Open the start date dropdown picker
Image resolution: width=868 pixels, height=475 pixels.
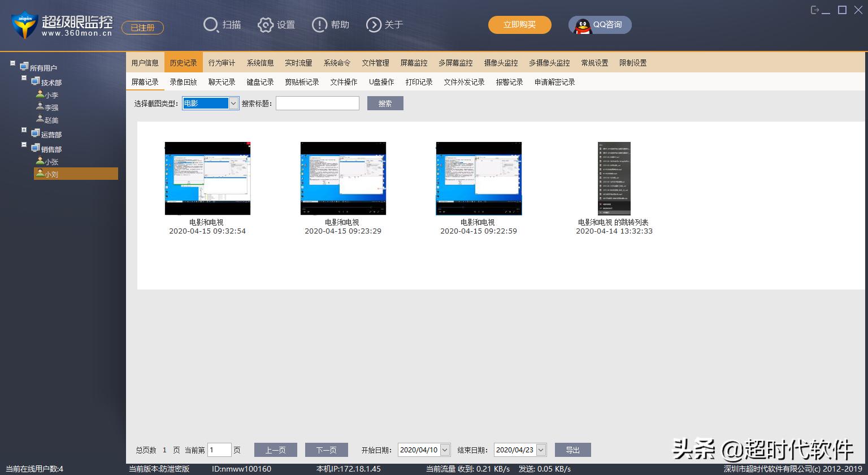[x=445, y=450]
